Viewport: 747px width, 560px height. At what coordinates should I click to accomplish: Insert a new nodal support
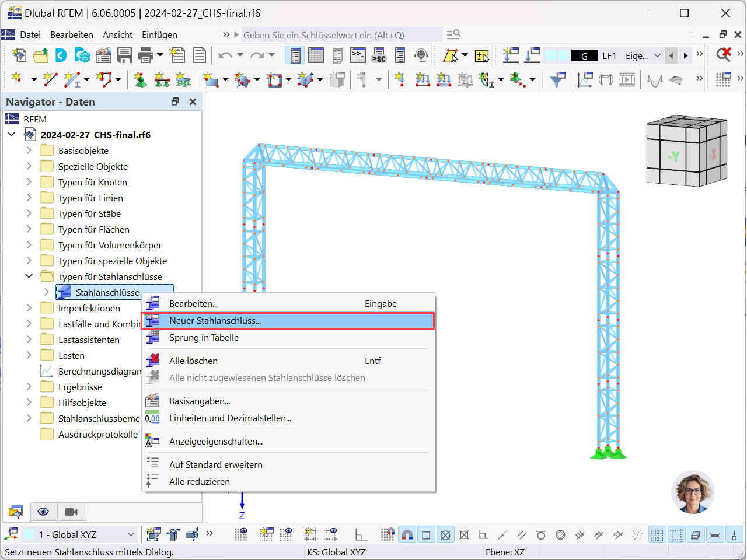click(141, 79)
